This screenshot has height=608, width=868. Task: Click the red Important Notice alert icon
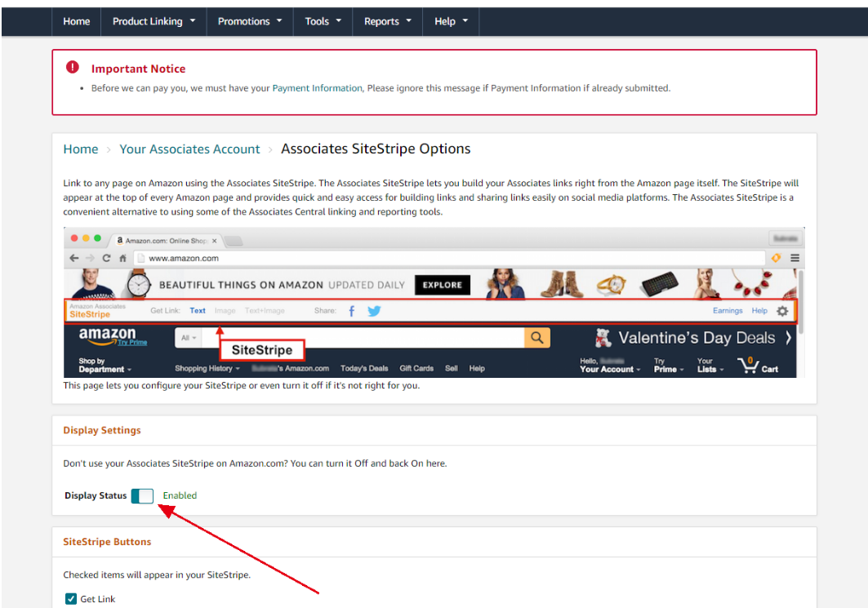click(73, 68)
